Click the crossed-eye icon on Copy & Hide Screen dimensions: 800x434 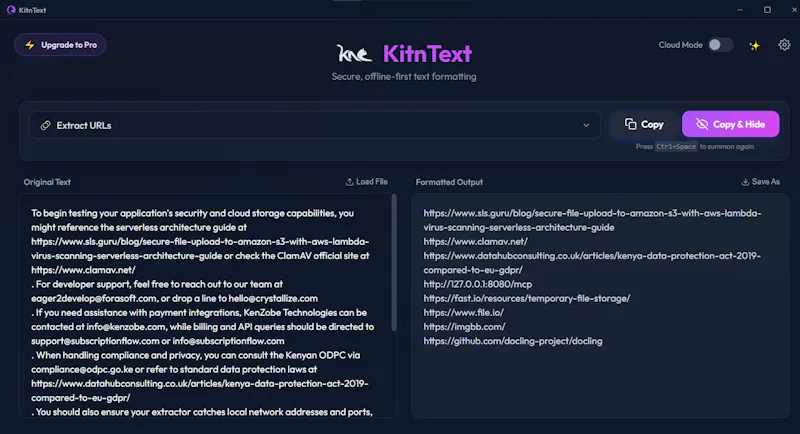click(702, 124)
